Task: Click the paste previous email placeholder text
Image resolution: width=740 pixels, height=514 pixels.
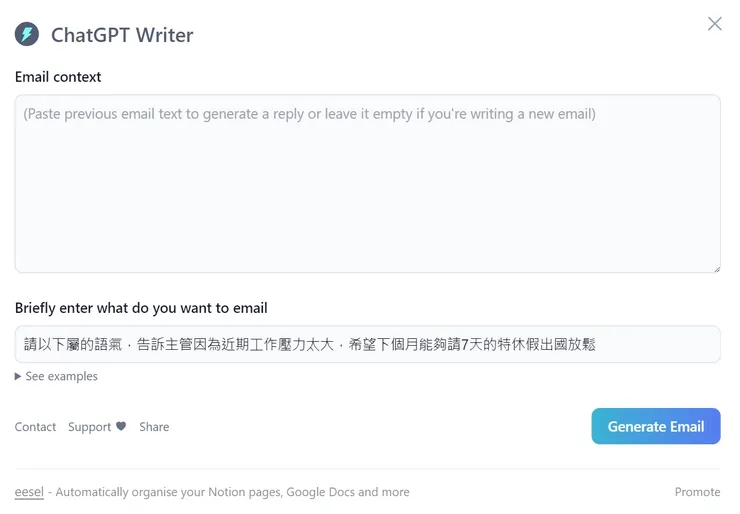Action: pyautogui.click(x=309, y=114)
